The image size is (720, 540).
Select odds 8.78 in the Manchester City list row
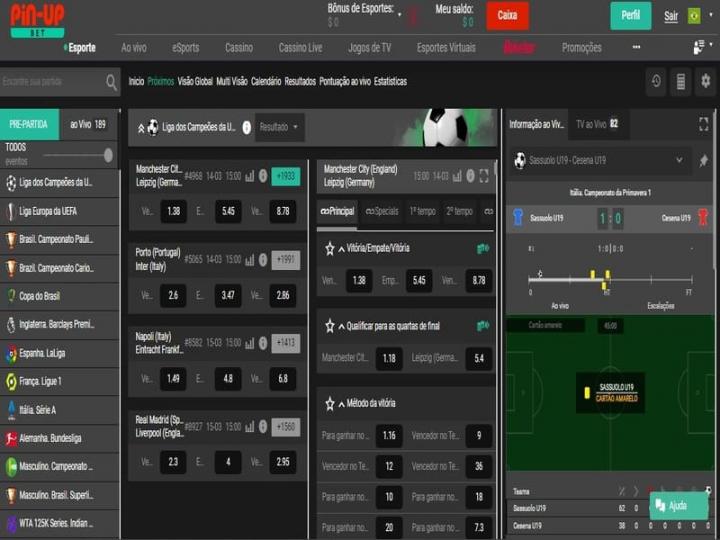tap(283, 211)
